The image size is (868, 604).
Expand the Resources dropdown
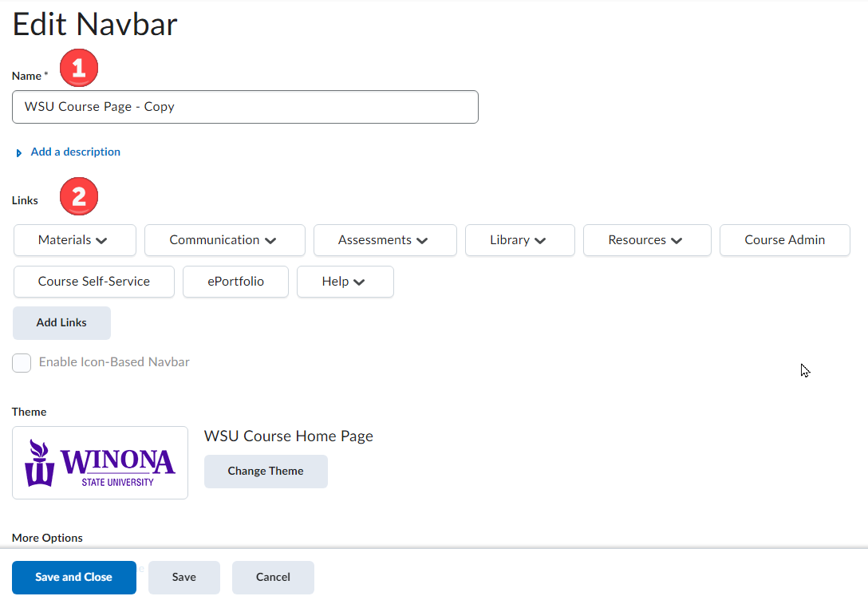pyautogui.click(x=677, y=240)
